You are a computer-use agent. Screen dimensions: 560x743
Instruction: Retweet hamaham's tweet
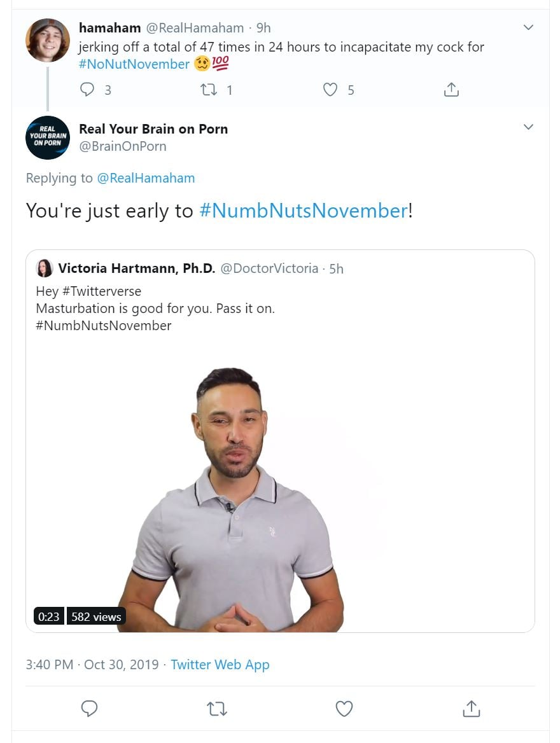208,90
